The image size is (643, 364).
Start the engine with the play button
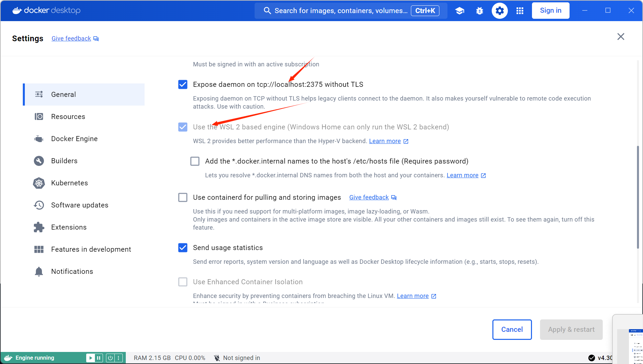[90, 358]
